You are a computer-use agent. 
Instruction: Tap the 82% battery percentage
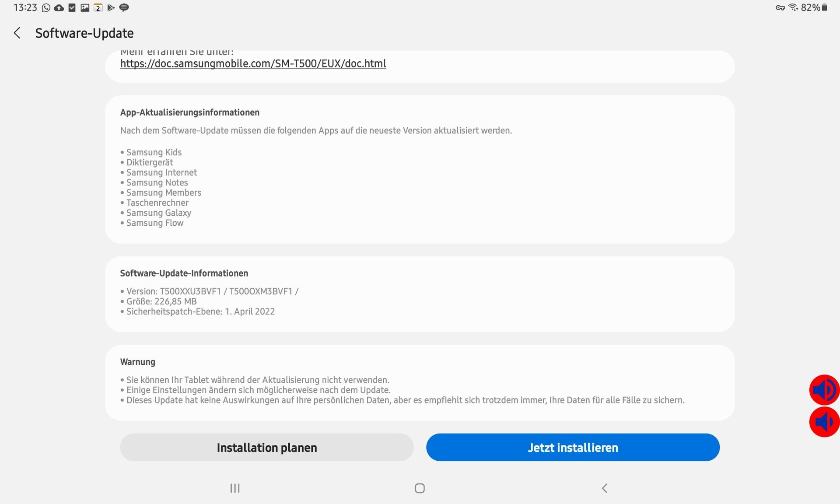click(x=810, y=7)
